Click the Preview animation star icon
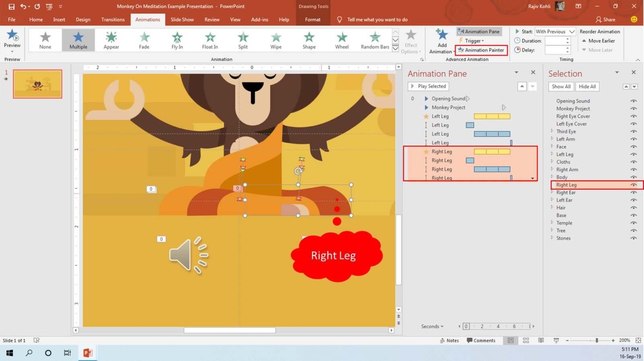The image size is (644, 361). pos(12,35)
